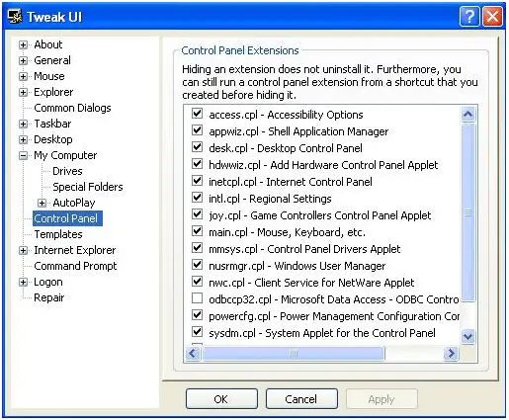Click the OK button

[x=221, y=399]
